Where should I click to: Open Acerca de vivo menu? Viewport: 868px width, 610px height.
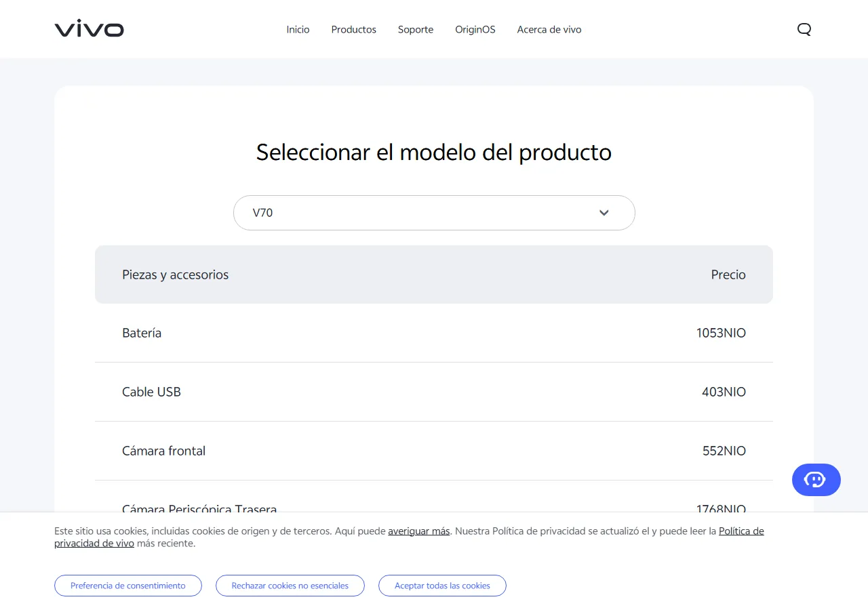(549, 29)
